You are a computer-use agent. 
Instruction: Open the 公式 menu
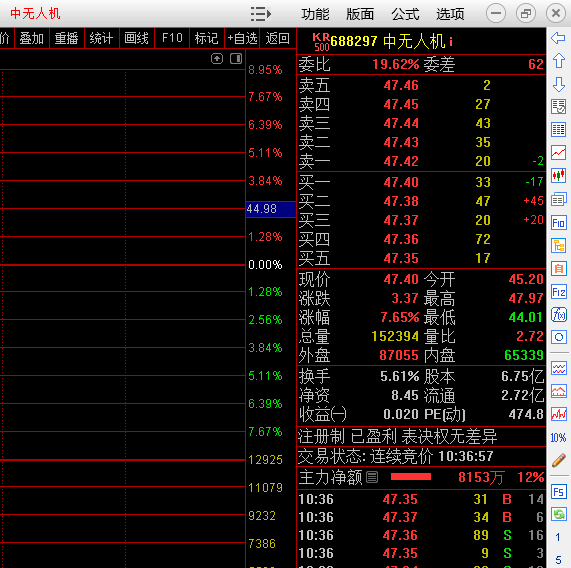point(405,14)
